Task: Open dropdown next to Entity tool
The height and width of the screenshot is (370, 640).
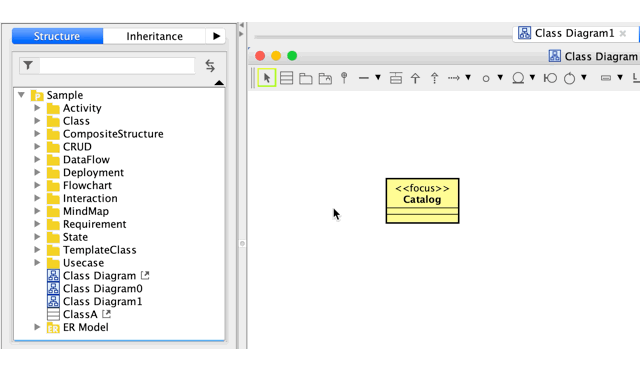Action: click(532, 77)
